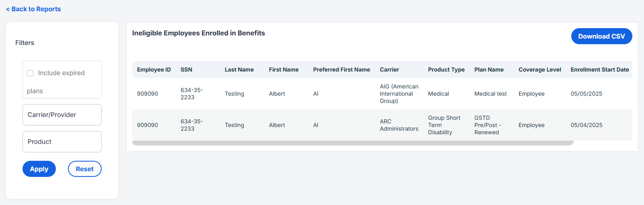Reset all filters

click(85, 169)
